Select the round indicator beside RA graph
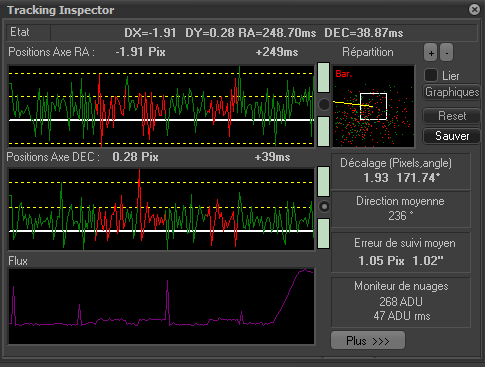Image resolution: width=485 pixels, height=367 pixels. click(324, 105)
